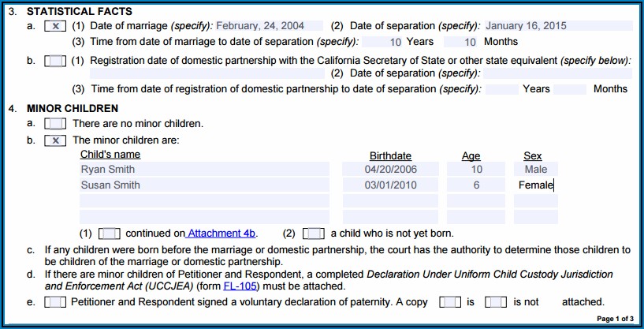The width and height of the screenshot is (644, 329).
Task: Edit the marriage duration Years field
Action: click(x=385, y=42)
